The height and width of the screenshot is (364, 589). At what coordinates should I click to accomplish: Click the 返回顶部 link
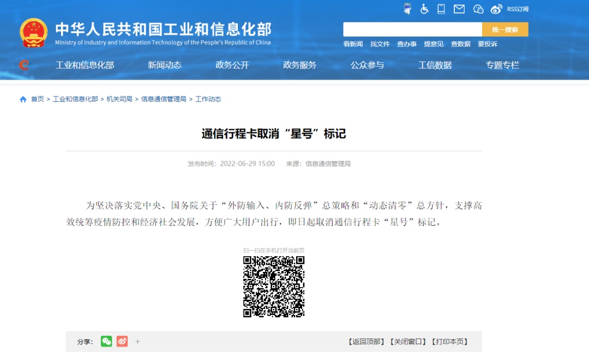(366, 342)
